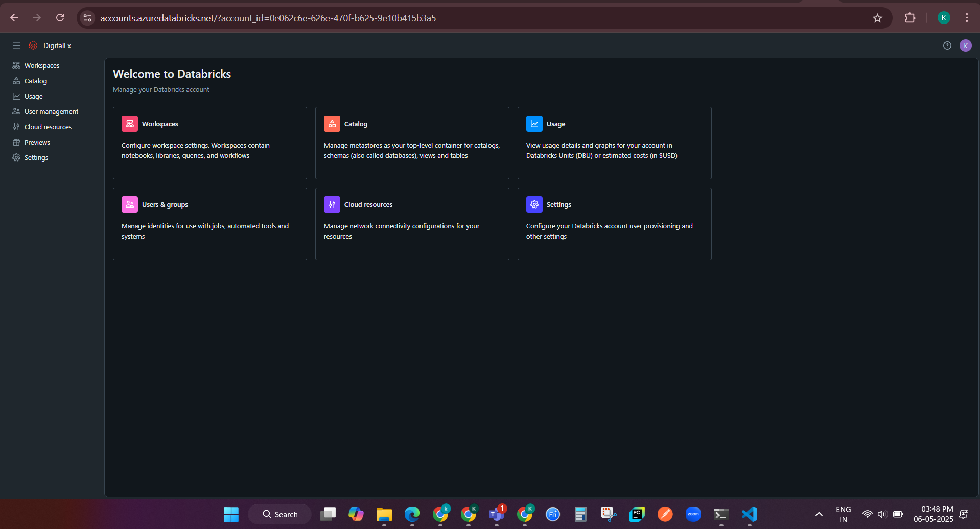Toggle the hamburger sidebar menu
Image resolution: width=980 pixels, height=529 pixels.
pyautogui.click(x=16, y=45)
